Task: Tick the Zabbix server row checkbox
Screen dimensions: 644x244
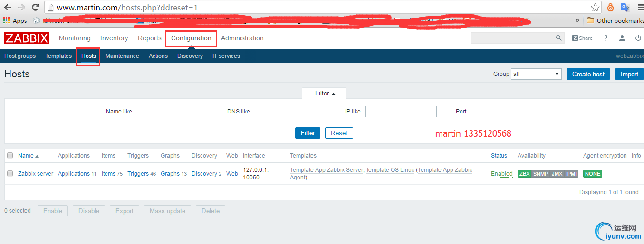Action: [10, 174]
